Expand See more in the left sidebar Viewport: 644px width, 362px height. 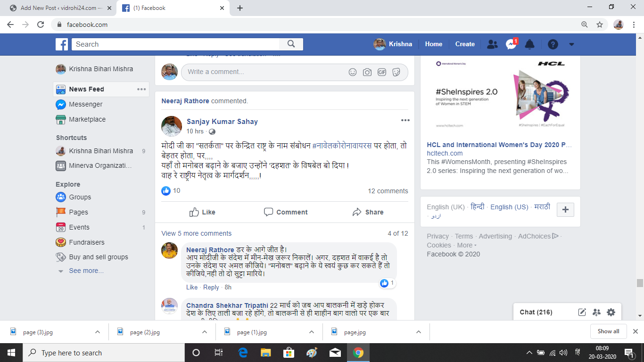point(86,271)
